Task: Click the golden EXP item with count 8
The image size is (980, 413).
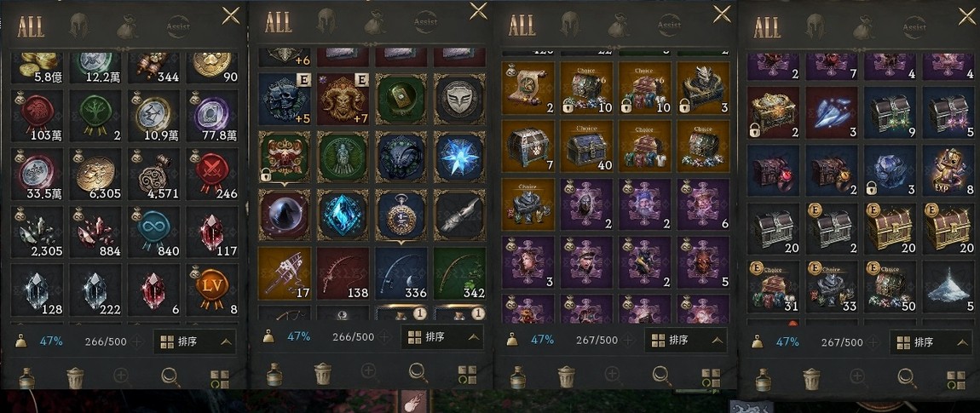Action: click(x=948, y=170)
